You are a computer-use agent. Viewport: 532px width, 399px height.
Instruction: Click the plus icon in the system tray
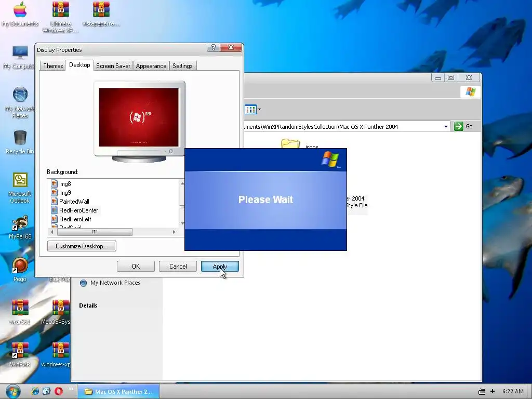click(493, 392)
